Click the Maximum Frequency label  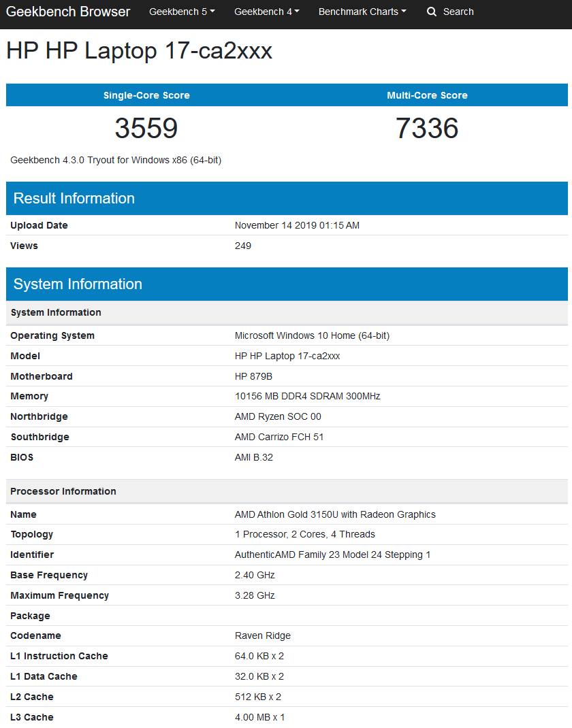pos(59,596)
